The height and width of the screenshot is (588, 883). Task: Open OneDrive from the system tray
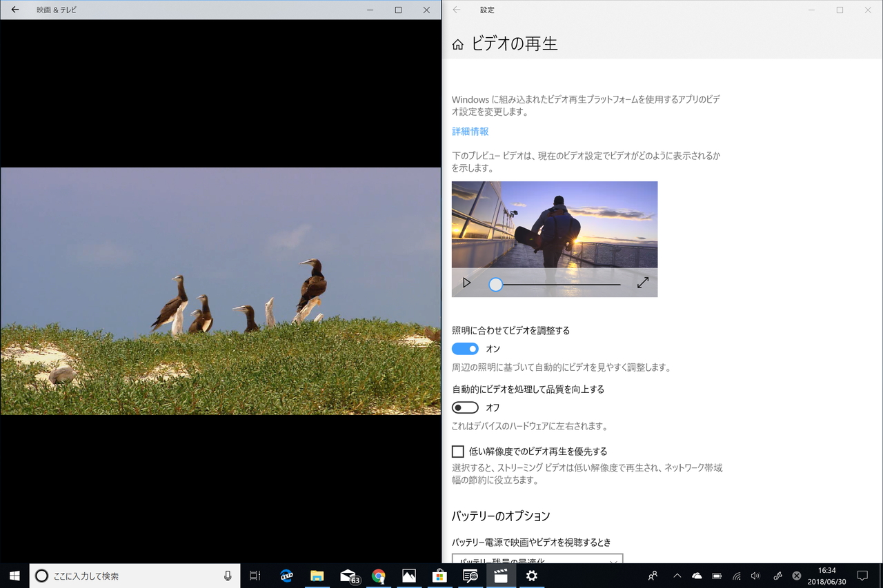(x=696, y=576)
